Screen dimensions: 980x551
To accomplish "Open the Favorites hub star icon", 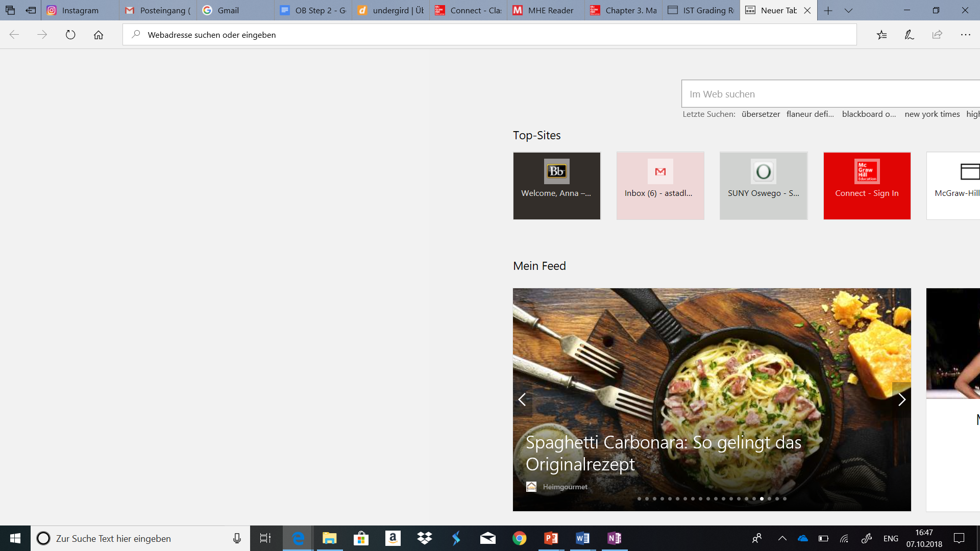I will point(881,35).
